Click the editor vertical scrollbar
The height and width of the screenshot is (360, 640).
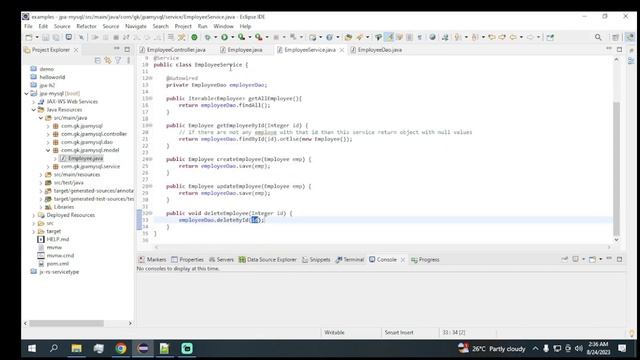(x=616, y=169)
